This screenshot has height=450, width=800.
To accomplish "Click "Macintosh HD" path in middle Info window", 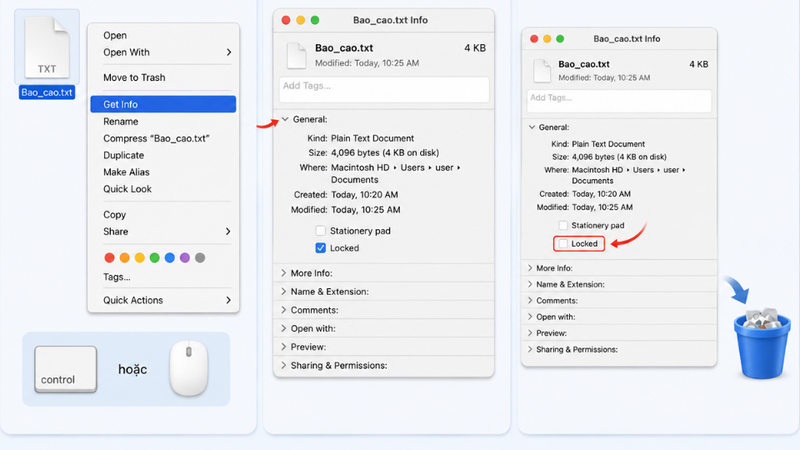I will tap(360, 167).
